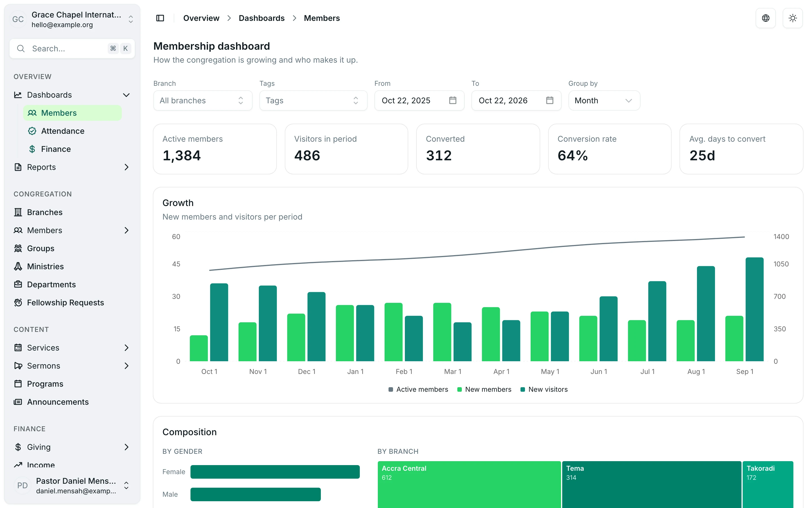Click the Departments briefcase icon

point(18,284)
